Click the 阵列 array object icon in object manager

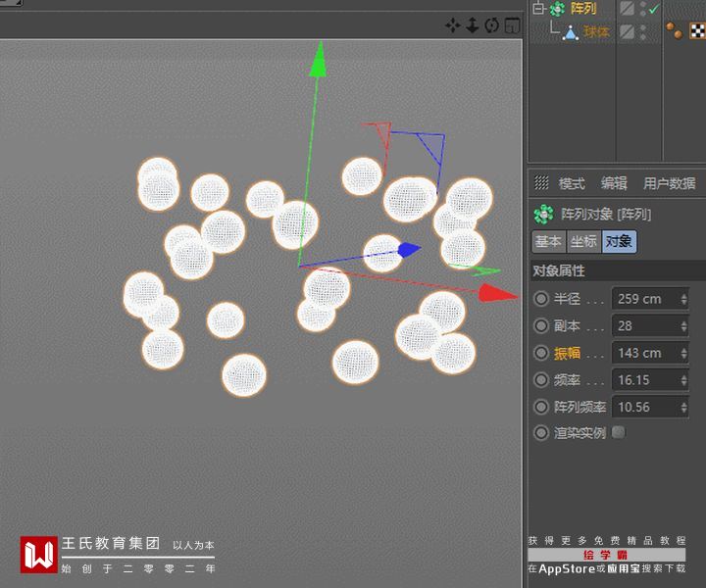[x=557, y=9]
